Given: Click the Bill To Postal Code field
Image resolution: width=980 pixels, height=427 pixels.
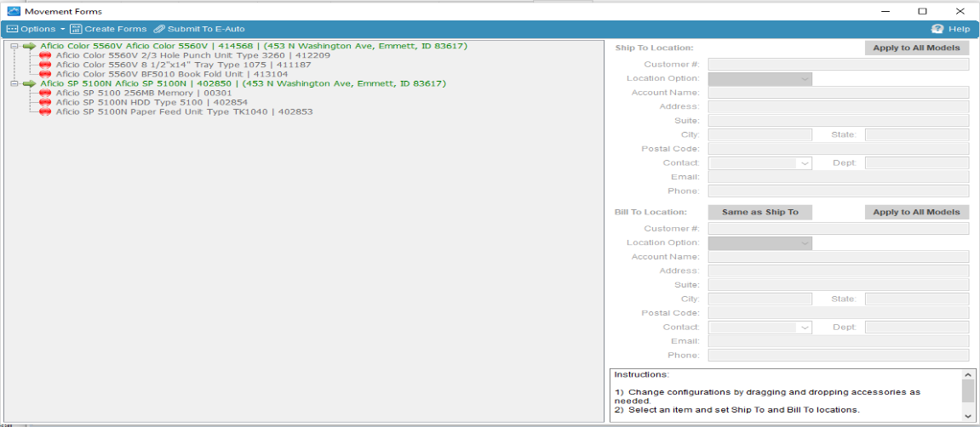Looking at the screenshot, I should tap(838, 313).
